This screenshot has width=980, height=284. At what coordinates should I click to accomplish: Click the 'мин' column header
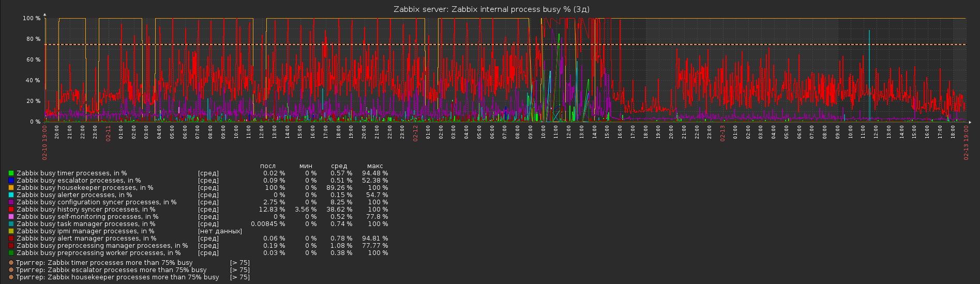click(306, 166)
